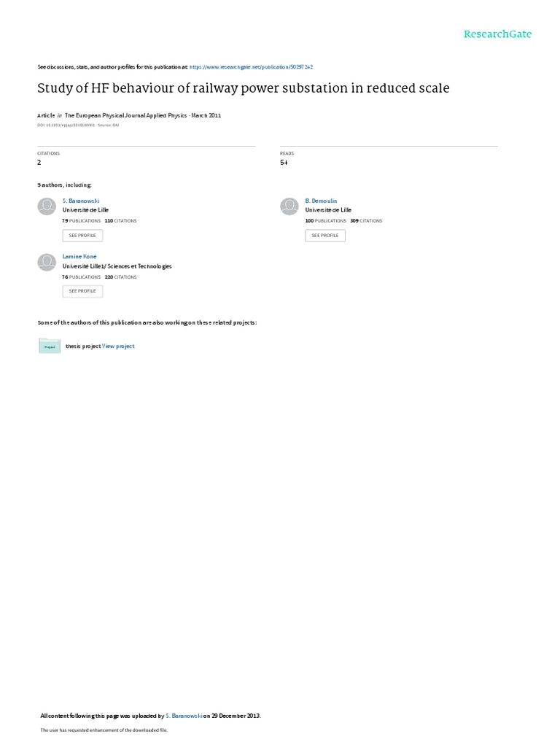Click the European Physical Journal Applied Physics text
Viewport: 560px width, 747px height.
click(125, 115)
